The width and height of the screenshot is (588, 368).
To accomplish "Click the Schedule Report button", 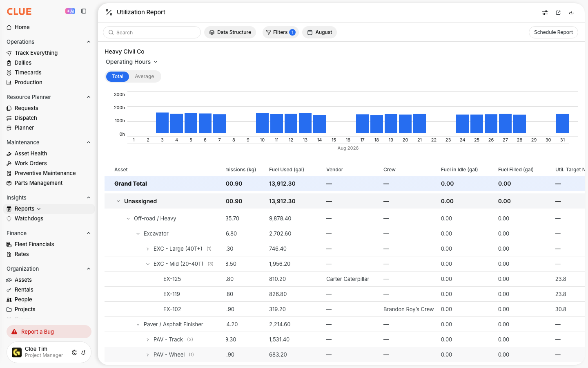I will pyautogui.click(x=553, y=32).
